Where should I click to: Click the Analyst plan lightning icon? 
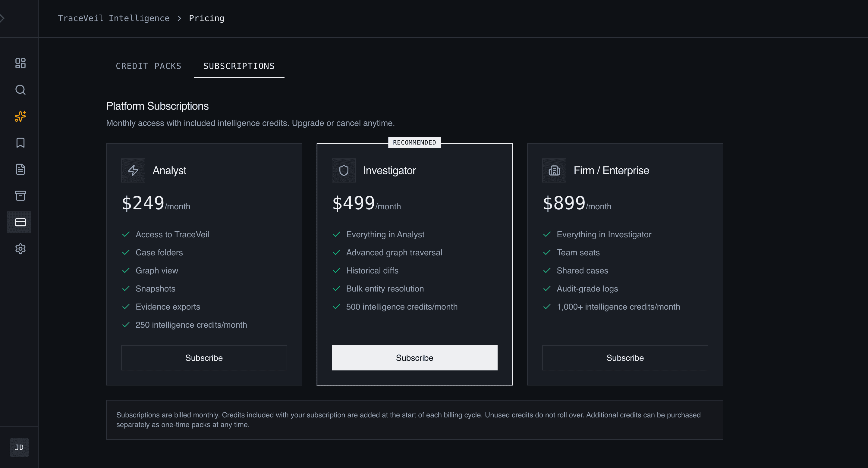(x=133, y=170)
